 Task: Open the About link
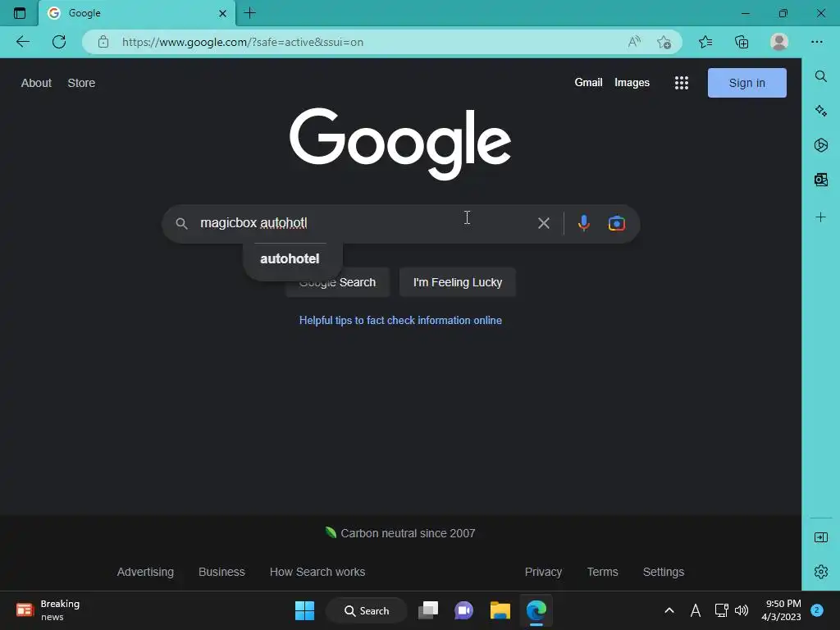(x=36, y=83)
